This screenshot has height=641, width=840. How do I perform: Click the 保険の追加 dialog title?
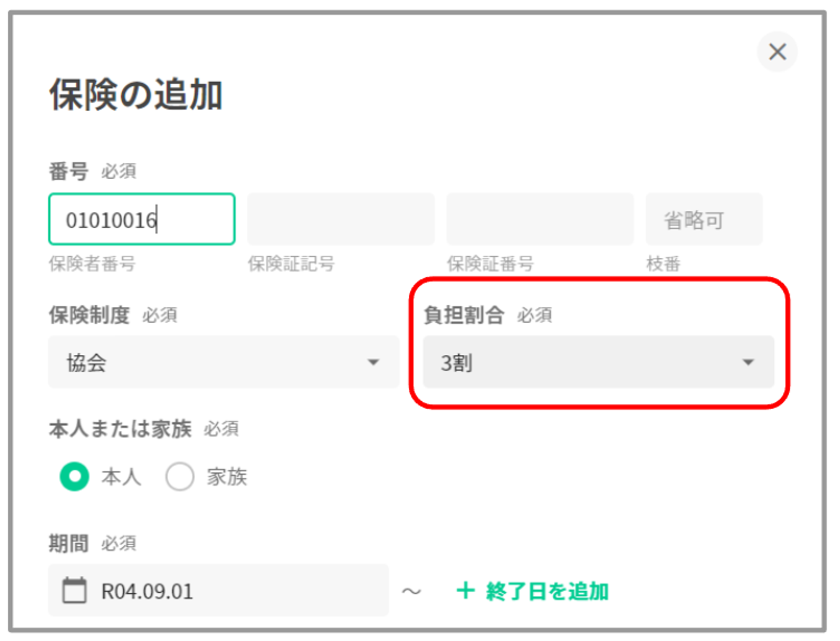tap(136, 94)
